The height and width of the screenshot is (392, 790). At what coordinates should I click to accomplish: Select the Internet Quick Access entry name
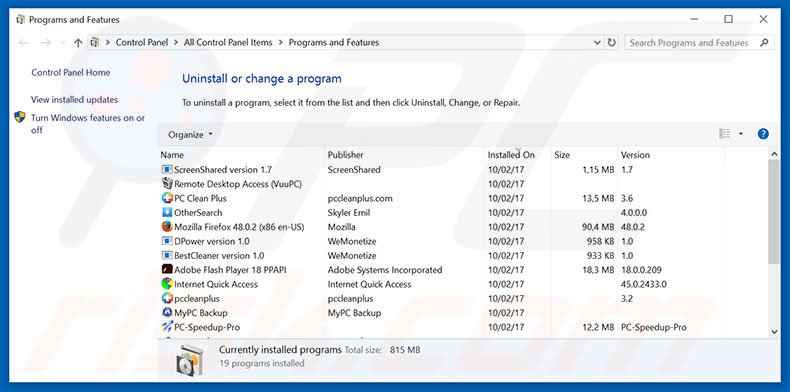coord(216,284)
